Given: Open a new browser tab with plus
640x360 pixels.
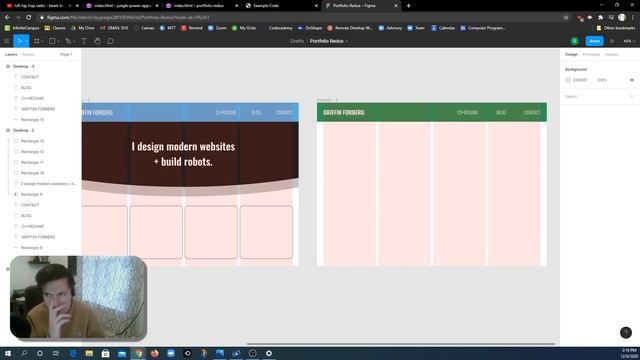Looking at the screenshot, I should click(x=409, y=6).
